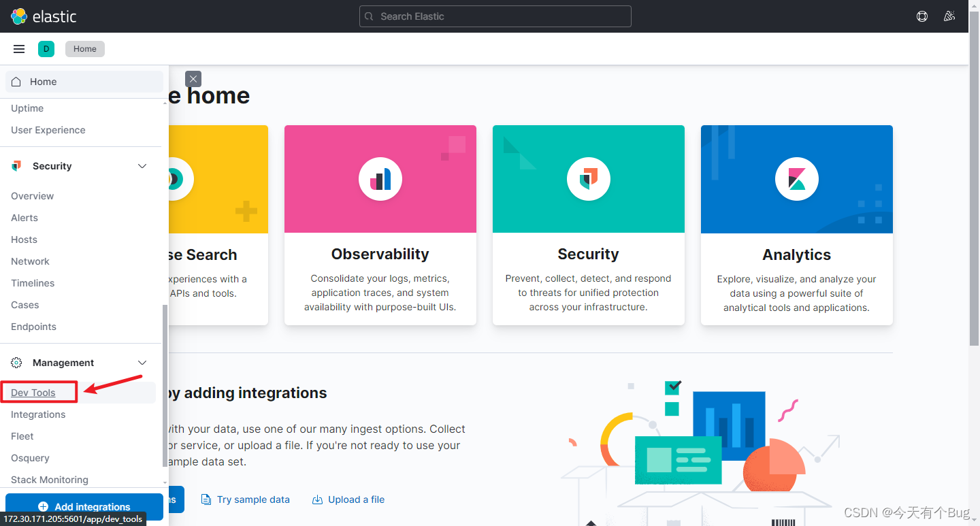Open the user profile avatar icon
This screenshot has height=526, width=980.
(949, 16)
